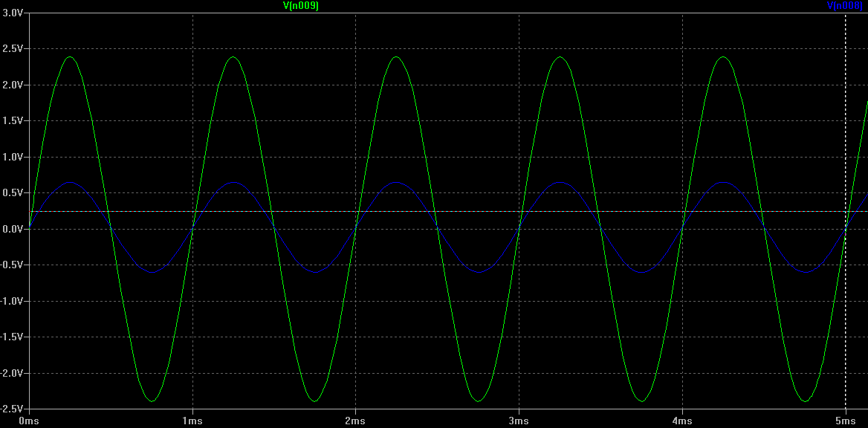The image size is (868, 428).
Task: Click the first green waveform trough near -2.4V
Action: click(151, 401)
